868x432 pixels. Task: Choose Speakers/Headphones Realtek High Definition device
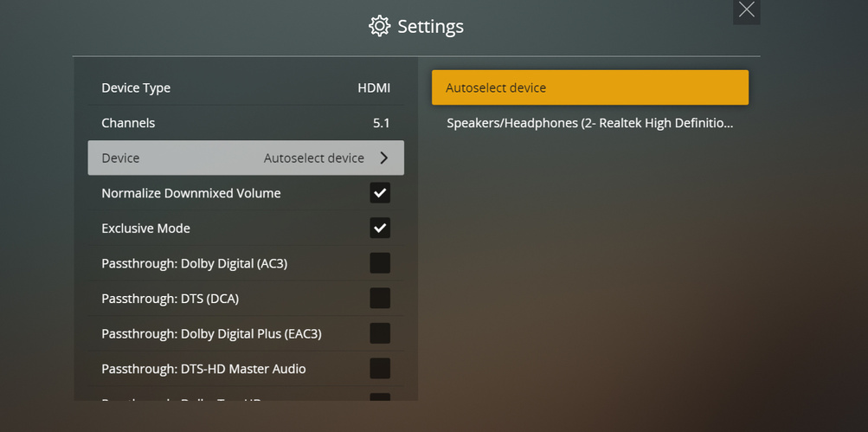tap(589, 123)
